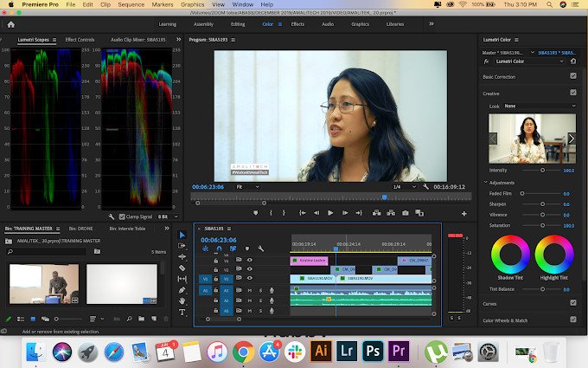588x368 pixels.
Task: Select the Pen tool
Action: 182,290
